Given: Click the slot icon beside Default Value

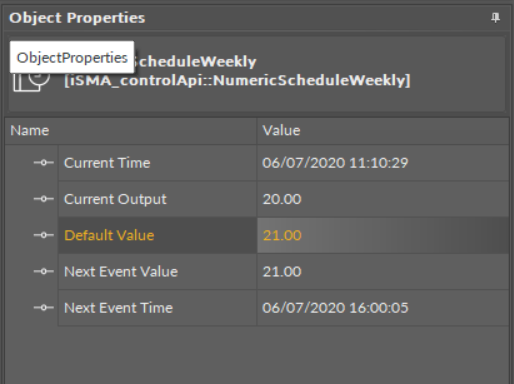Looking at the screenshot, I should (44, 235).
